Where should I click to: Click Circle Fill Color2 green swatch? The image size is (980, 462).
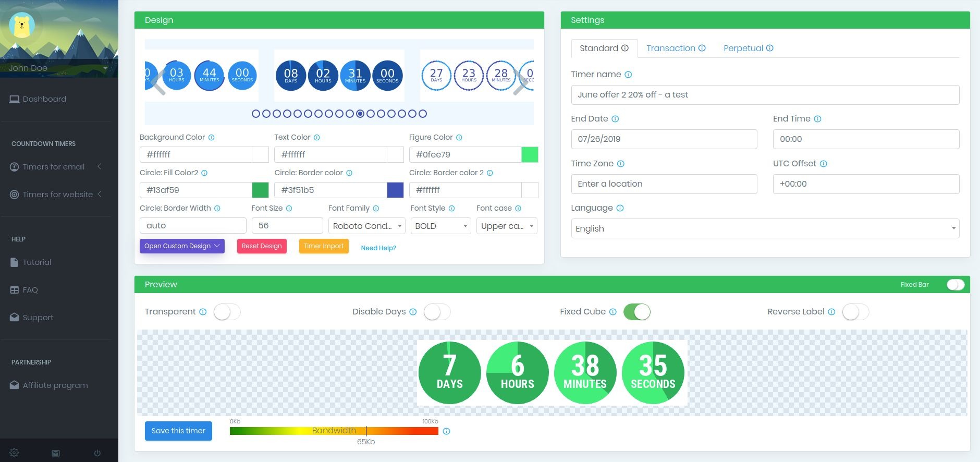[260, 190]
